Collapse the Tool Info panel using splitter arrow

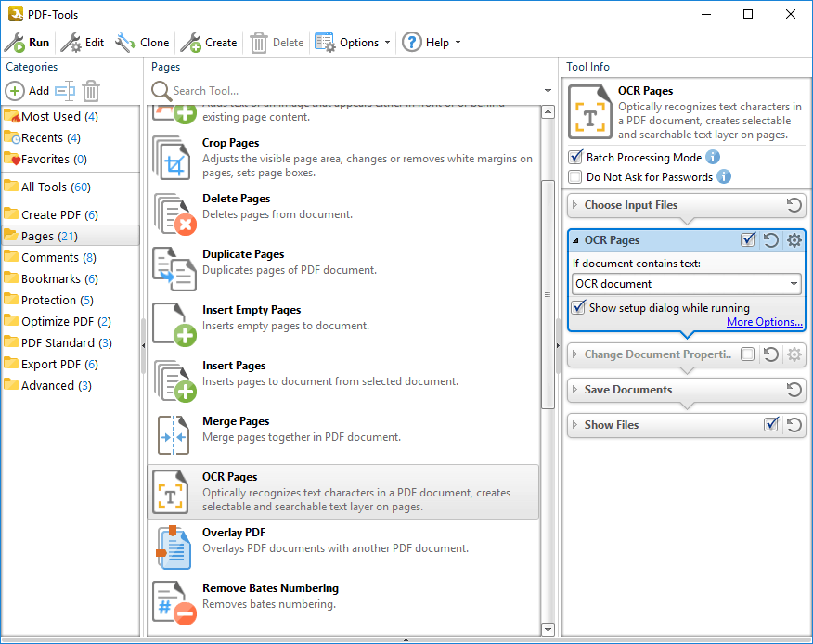click(x=558, y=345)
